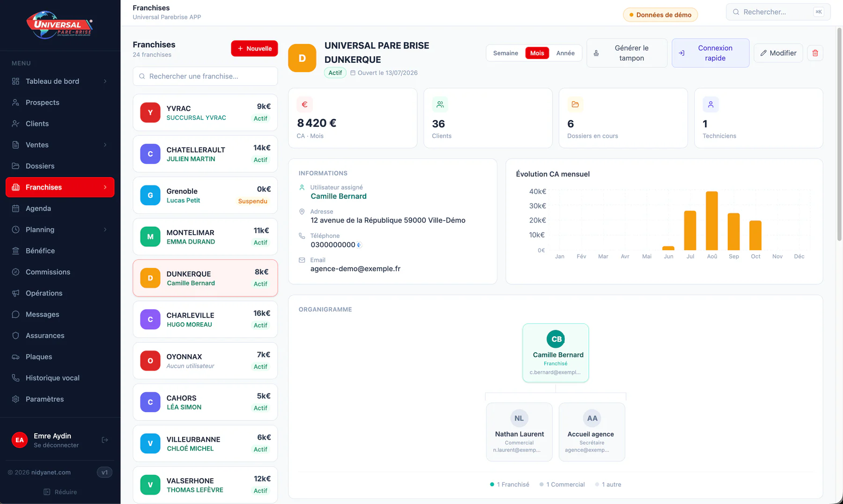
Task: Click the Planning clock icon
Action: point(15,230)
